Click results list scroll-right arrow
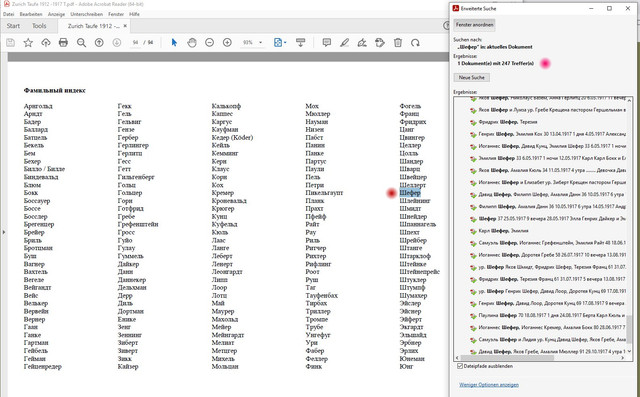 coord(622,358)
